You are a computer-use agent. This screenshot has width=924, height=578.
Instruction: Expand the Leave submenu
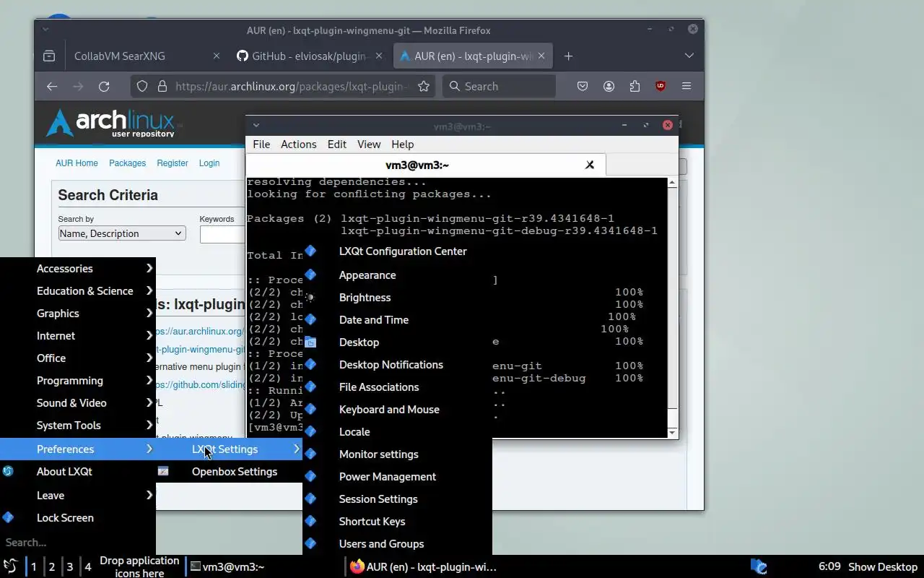coord(78,496)
